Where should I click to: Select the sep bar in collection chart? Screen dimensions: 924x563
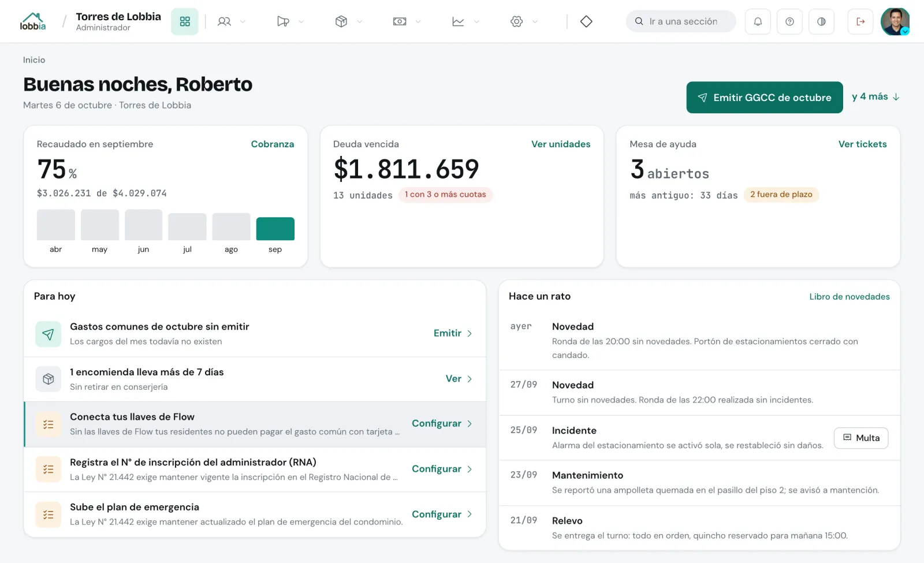pyautogui.click(x=275, y=229)
